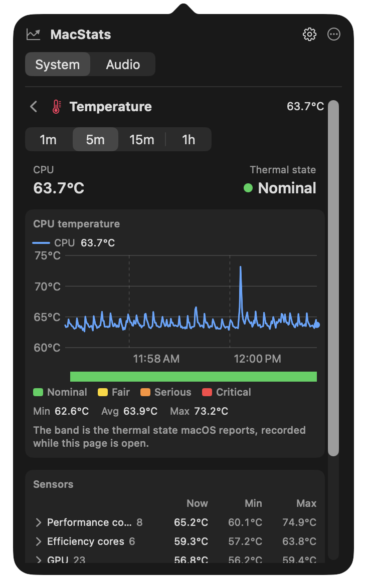Viewport: 367px width, 588px height.
Task: Click the thermal band explanation text
Action: [169, 437]
